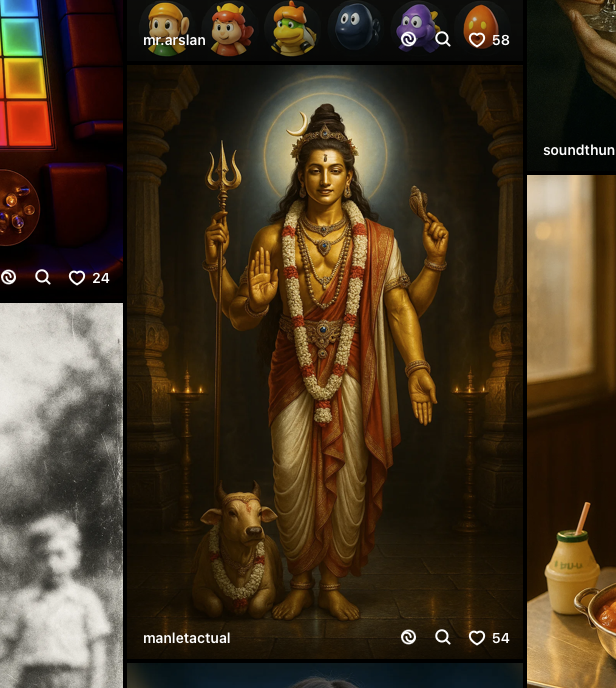Like the manletactual post with 54 likes
The image size is (616, 688).
click(477, 638)
